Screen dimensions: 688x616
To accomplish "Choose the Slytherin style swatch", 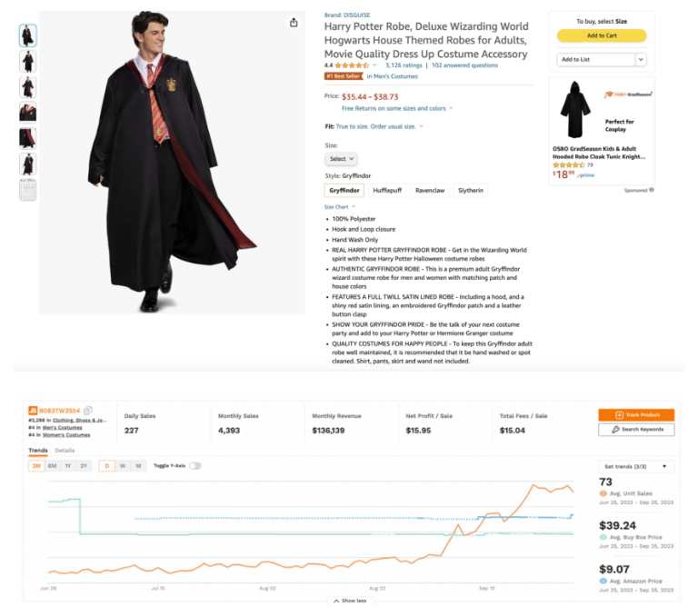I will pyautogui.click(x=471, y=190).
